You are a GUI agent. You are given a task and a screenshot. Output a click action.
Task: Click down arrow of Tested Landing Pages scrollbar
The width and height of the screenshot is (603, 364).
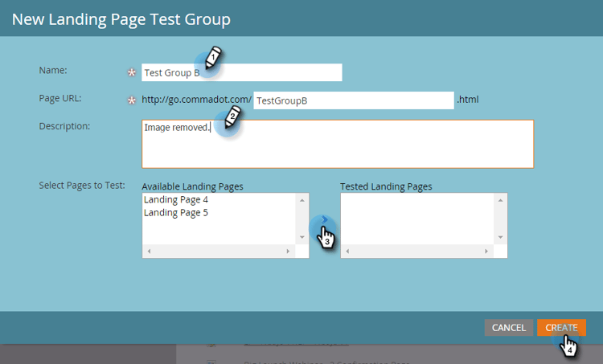(500, 237)
